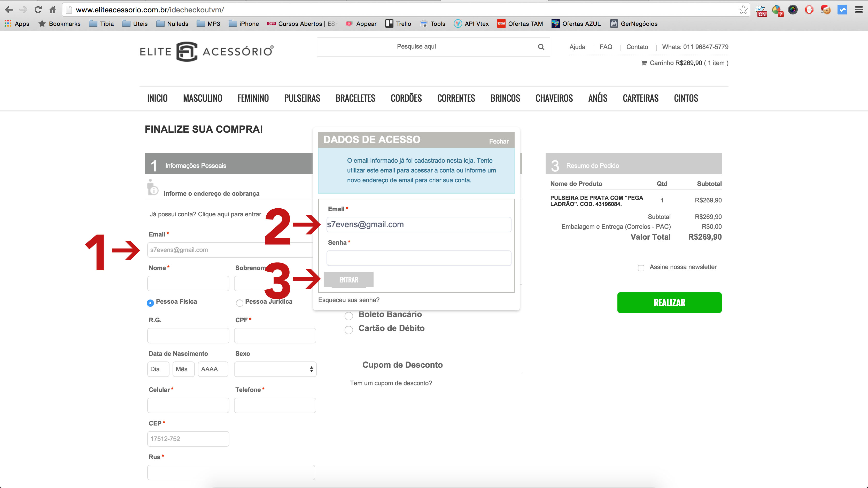Screen dimensions: 868x488
Task: Select Pessoa Jurídica radio option
Action: tap(239, 303)
